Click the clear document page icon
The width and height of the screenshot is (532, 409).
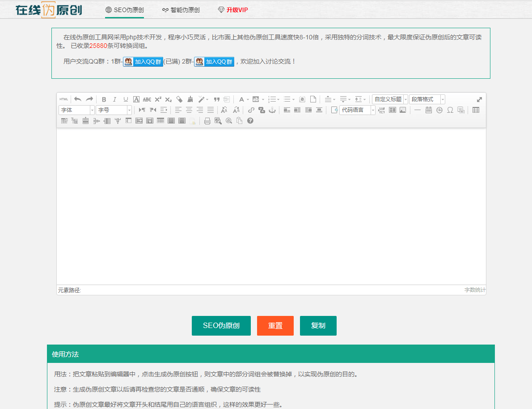313,99
